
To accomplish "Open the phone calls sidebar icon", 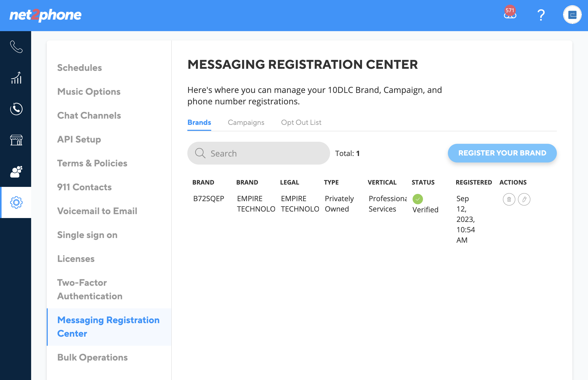I will (x=16, y=47).
